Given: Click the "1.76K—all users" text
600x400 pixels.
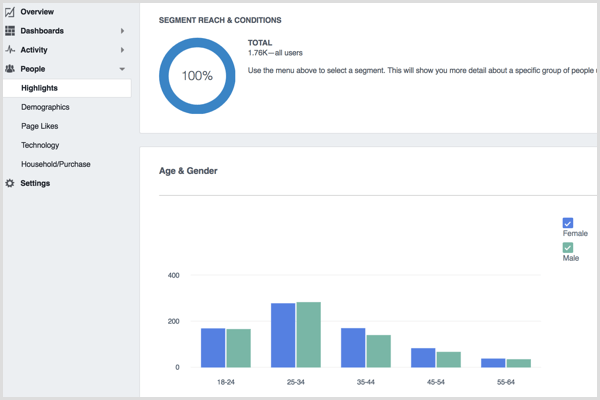Looking at the screenshot, I should point(275,53).
